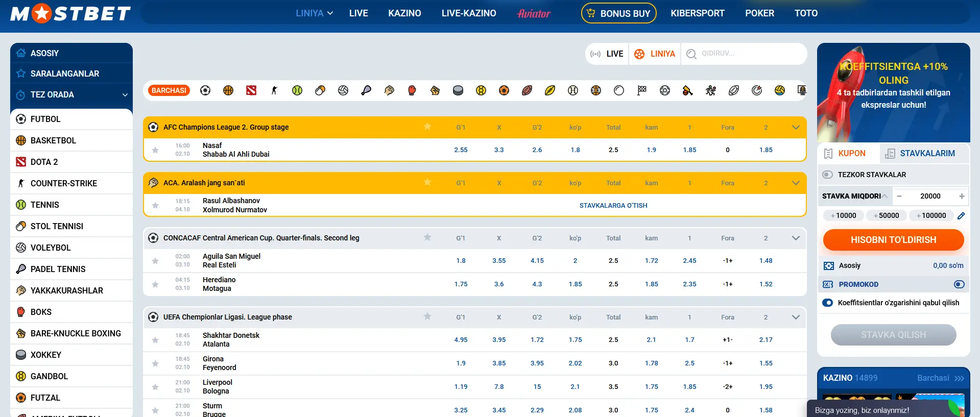Select the American football icon in the strip
The image size is (980, 417).
pos(527,90)
